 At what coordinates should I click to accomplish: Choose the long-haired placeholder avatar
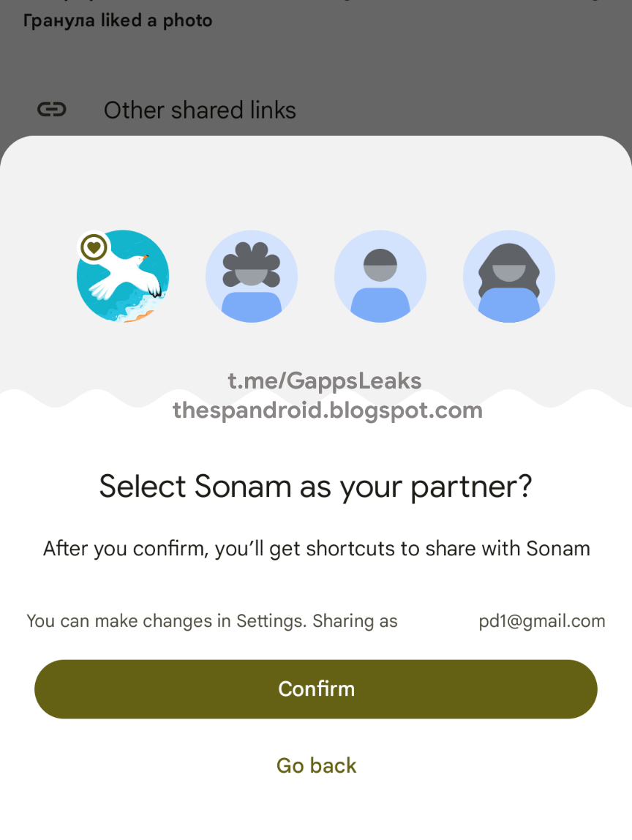(509, 276)
